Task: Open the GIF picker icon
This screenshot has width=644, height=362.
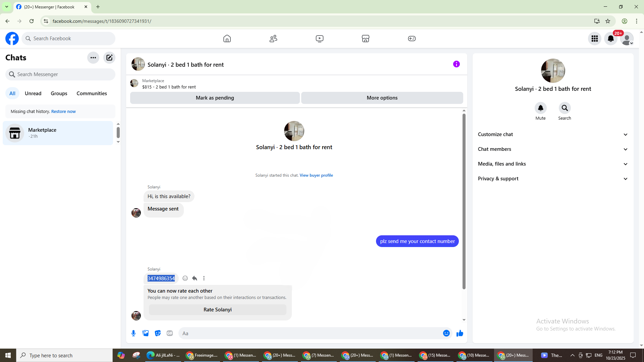Action: [x=170, y=333]
